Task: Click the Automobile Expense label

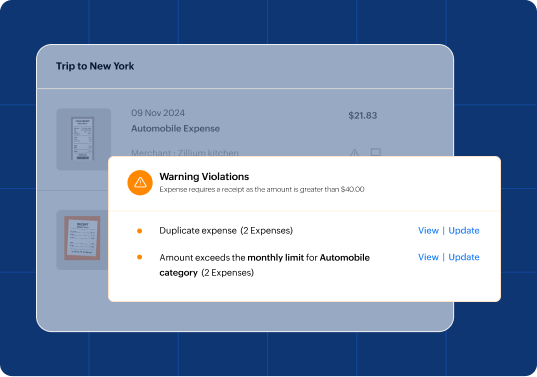Action: [x=175, y=129]
